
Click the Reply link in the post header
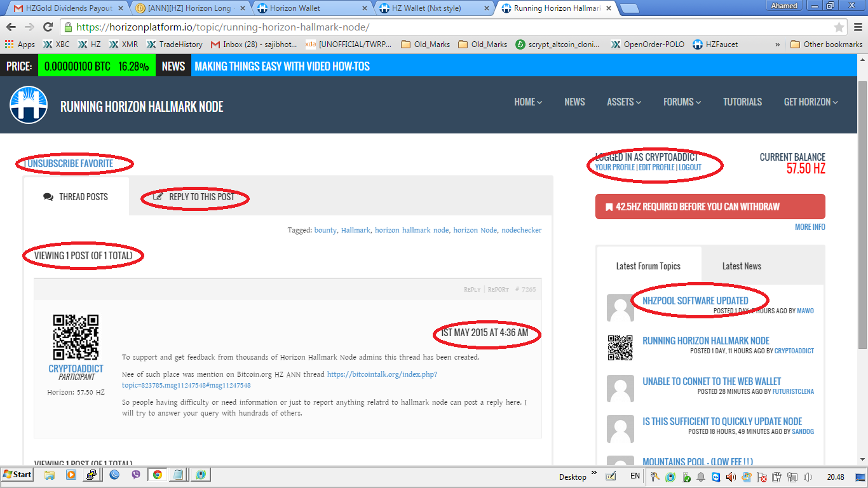[x=472, y=290]
